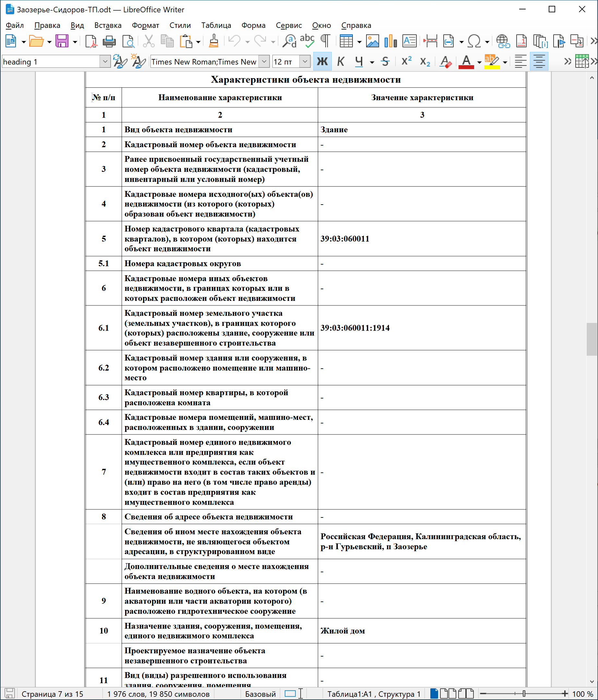Click the Print icon
Image resolution: width=598 pixels, height=700 pixels.
pos(109,41)
